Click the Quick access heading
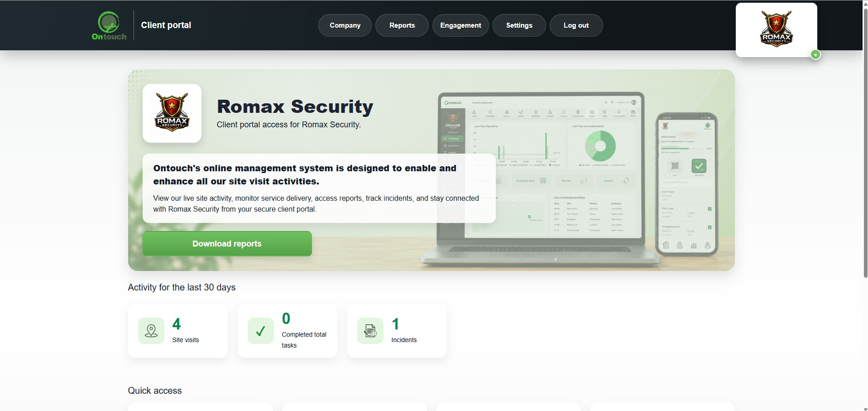 click(155, 391)
